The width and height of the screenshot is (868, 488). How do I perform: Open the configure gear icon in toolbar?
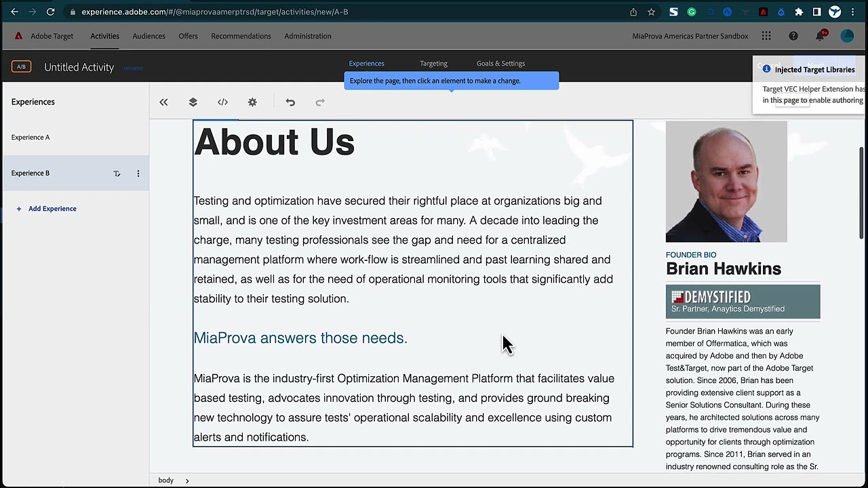[x=252, y=102]
